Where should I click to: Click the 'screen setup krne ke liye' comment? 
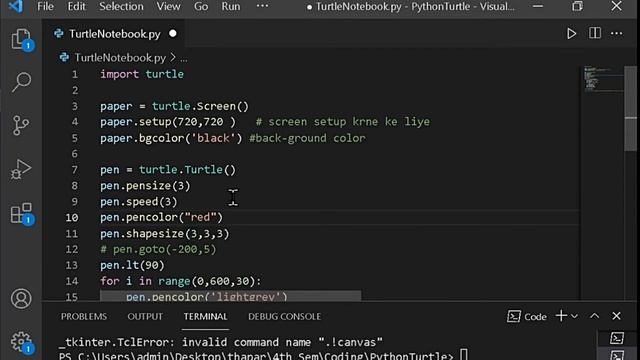pos(342,122)
